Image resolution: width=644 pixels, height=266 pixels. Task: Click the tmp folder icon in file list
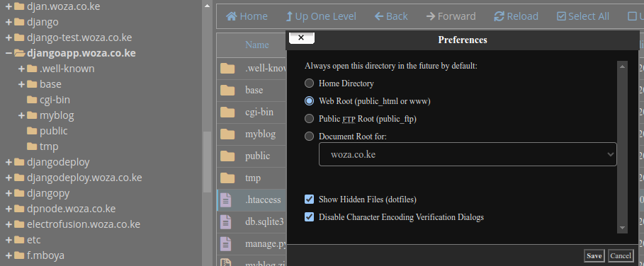227,178
